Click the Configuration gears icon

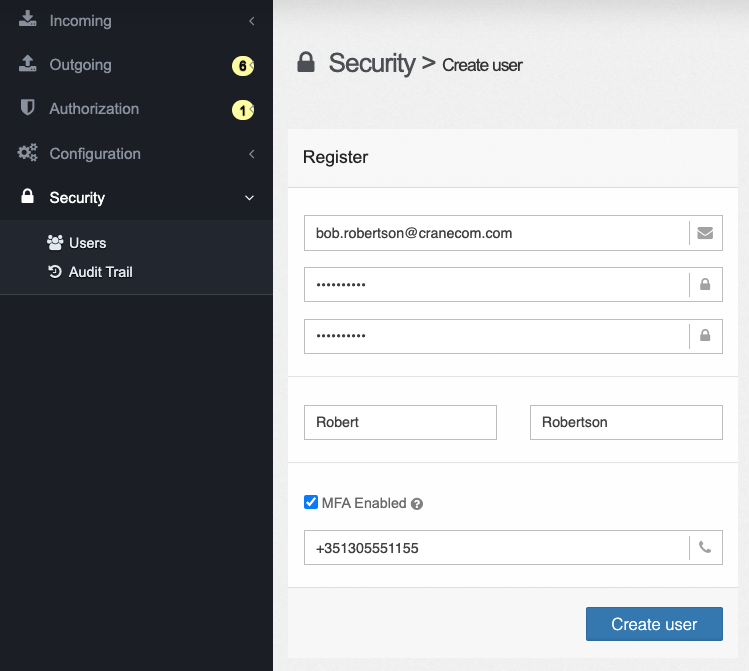(27, 153)
